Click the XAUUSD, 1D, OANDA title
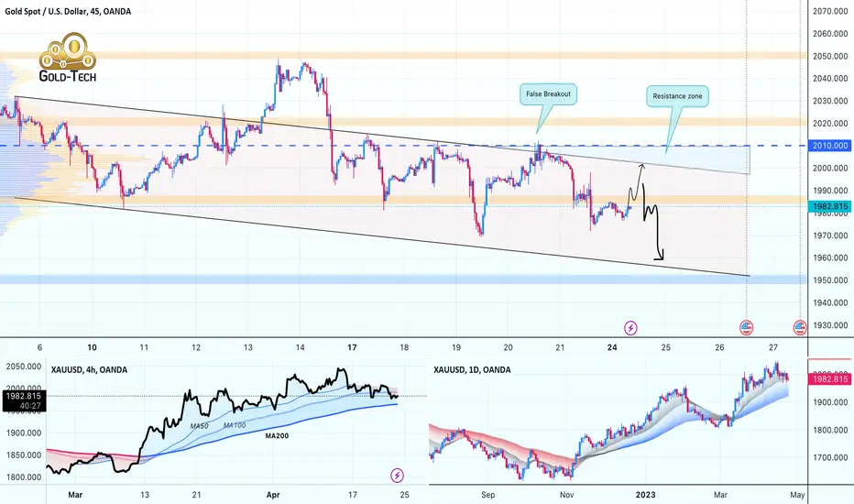854x504 pixels. 472,370
